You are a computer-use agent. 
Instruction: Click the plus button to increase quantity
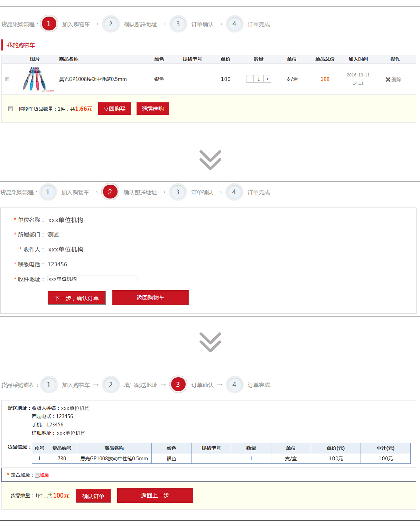pos(267,79)
